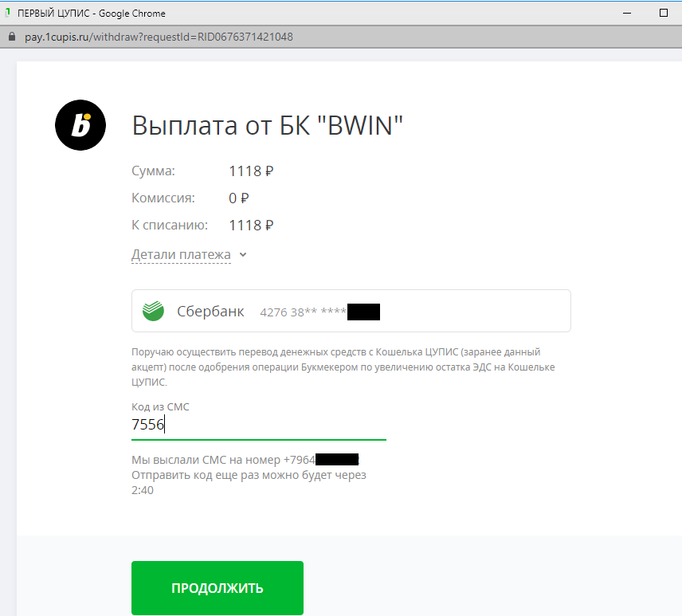Focus the "Код из СМС" input field
Viewport: 682px width, 616px height.
click(x=259, y=425)
